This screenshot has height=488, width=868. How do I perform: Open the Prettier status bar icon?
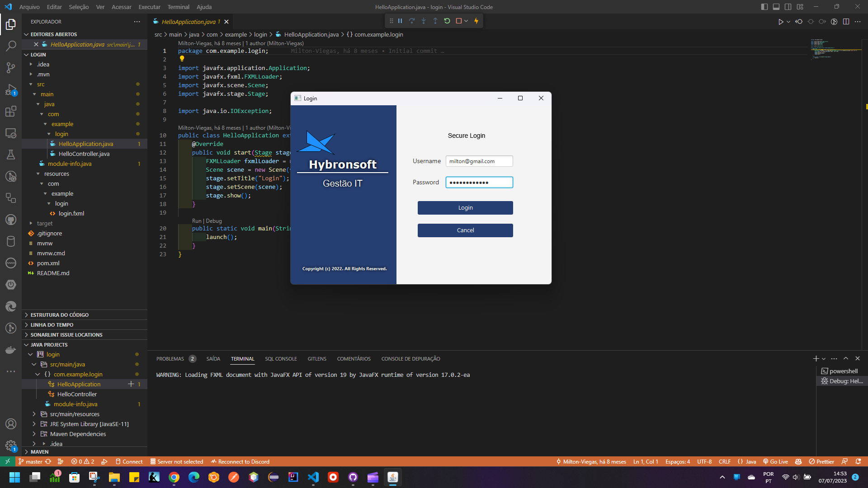tap(821, 461)
